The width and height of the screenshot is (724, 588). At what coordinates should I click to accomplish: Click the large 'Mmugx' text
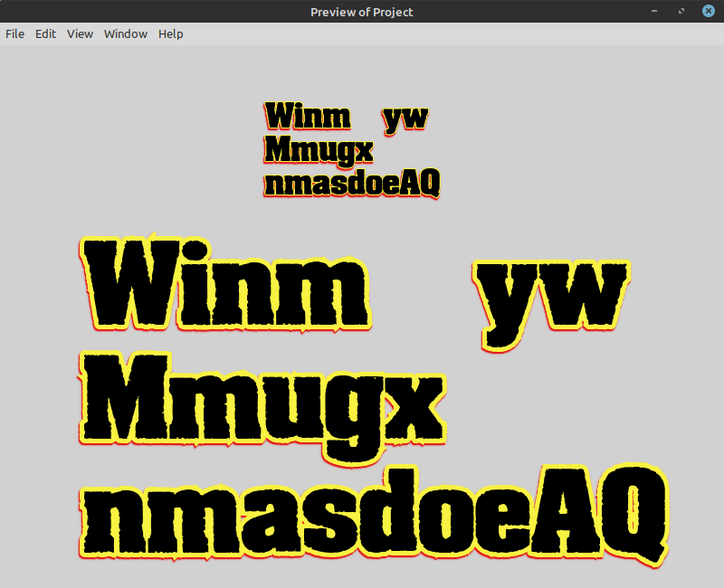tap(262, 408)
